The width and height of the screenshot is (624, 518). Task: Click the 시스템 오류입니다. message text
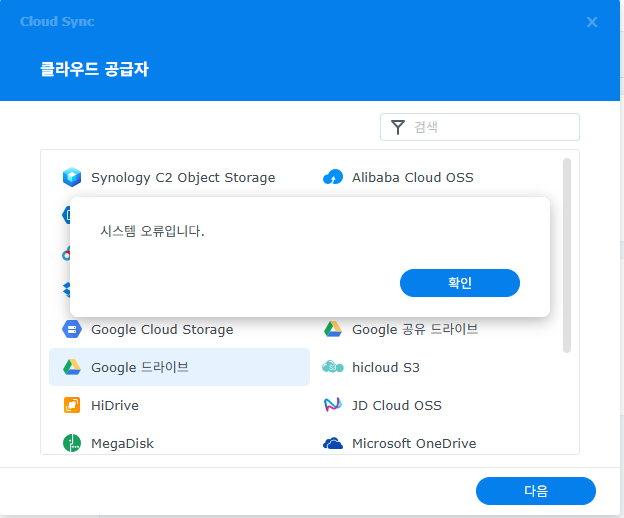(x=152, y=231)
